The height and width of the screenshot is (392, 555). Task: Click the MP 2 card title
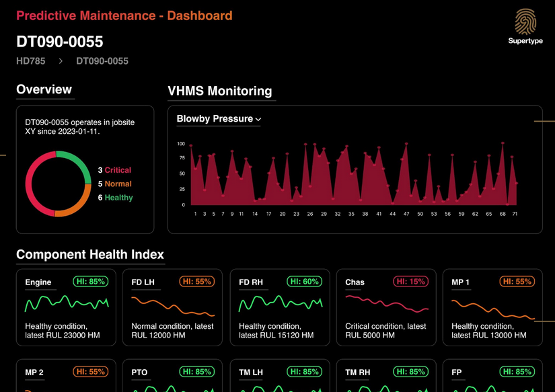click(34, 373)
